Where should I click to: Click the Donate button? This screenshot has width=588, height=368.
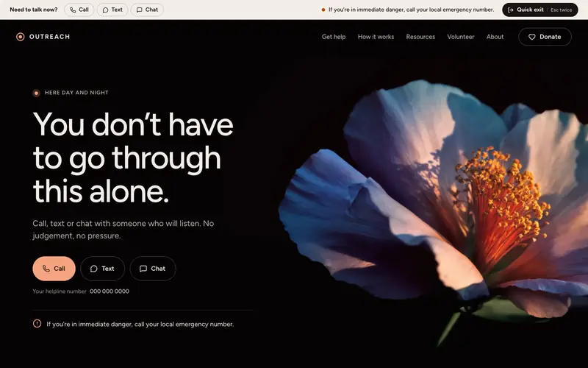click(545, 37)
